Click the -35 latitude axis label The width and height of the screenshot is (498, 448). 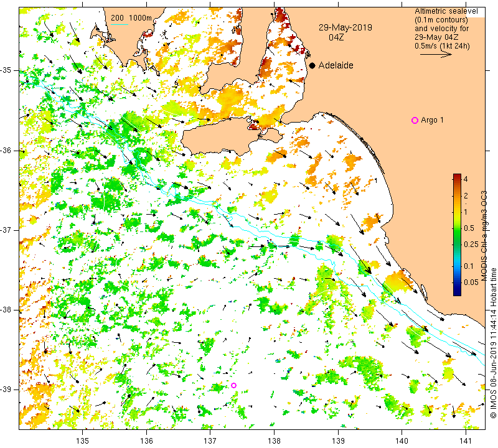6,70
